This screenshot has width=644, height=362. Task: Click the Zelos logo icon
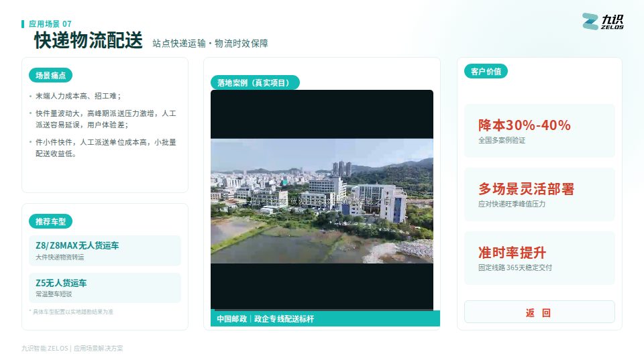590,21
